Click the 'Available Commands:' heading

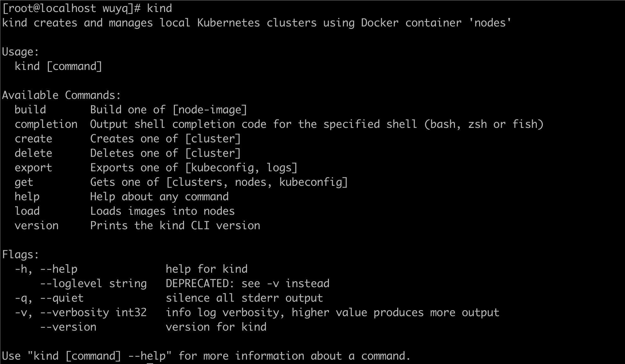[x=61, y=95]
